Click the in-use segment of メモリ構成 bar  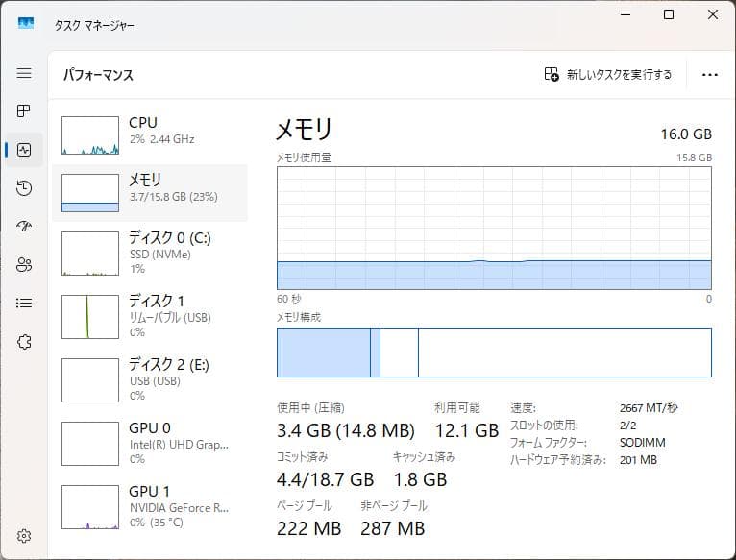[x=324, y=353]
